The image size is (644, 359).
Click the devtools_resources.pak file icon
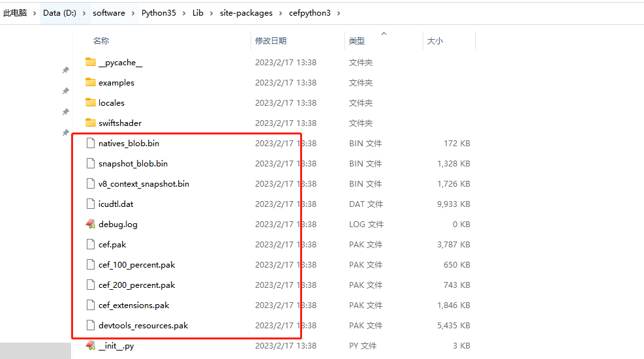[x=90, y=325]
